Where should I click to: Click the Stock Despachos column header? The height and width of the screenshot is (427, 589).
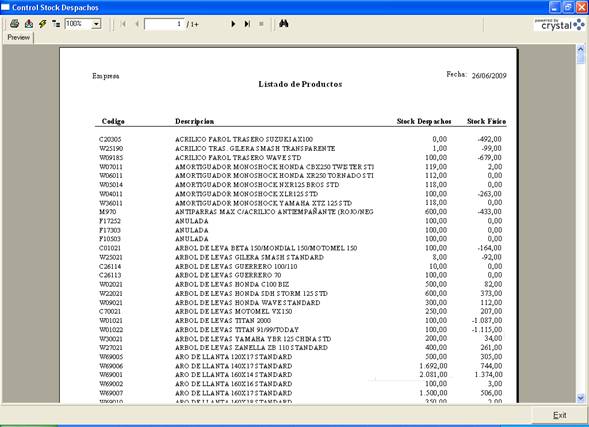coord(424,121)
